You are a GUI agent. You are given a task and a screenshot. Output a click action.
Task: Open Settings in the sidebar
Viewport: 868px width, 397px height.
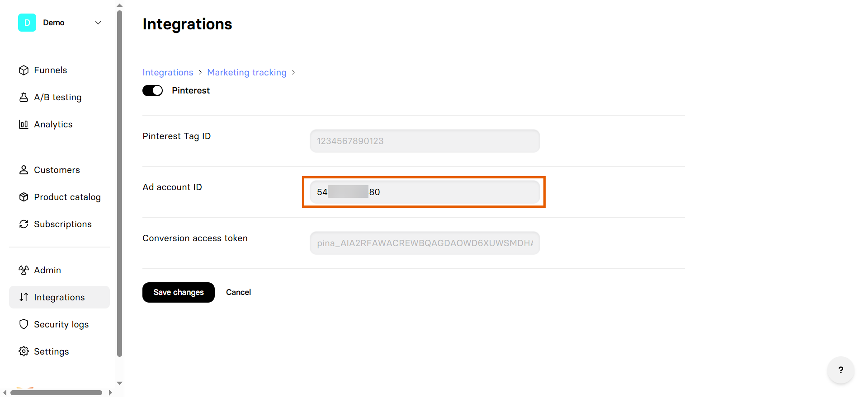pos(59,351)
